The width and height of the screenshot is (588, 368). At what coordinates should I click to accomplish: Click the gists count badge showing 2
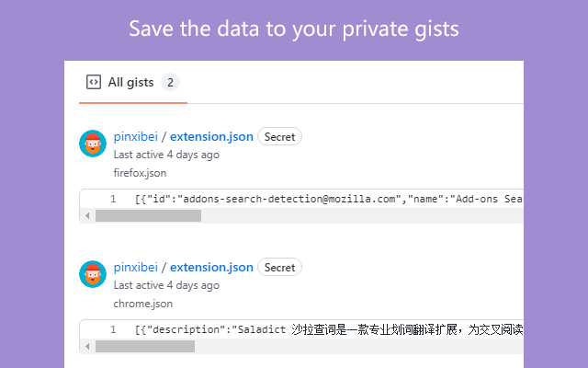click(170, 82)
